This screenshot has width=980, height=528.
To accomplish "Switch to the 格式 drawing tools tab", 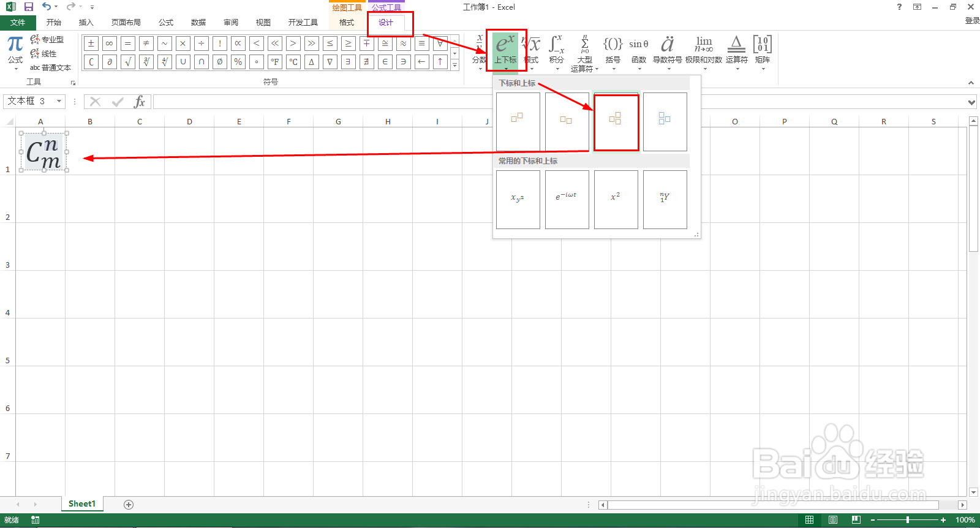I will (x=347, y=23).
